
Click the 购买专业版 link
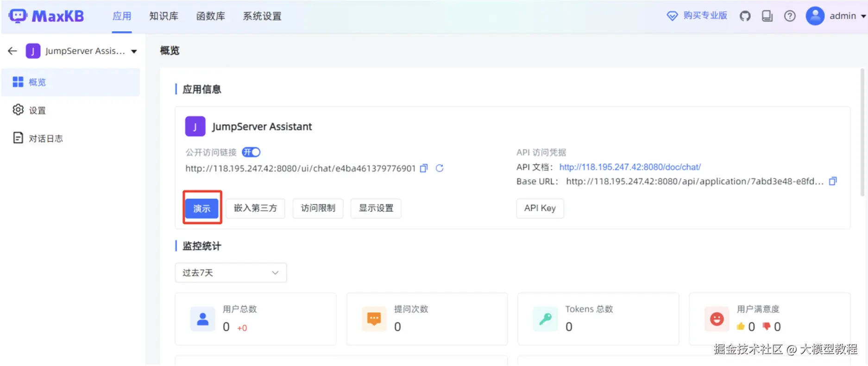(705, 16)
